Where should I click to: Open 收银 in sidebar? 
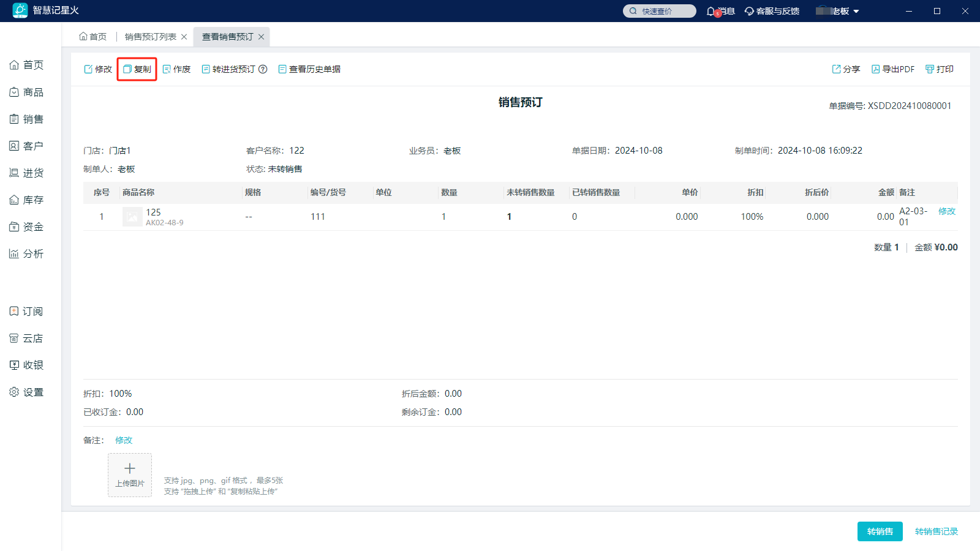tap(26, 365)
